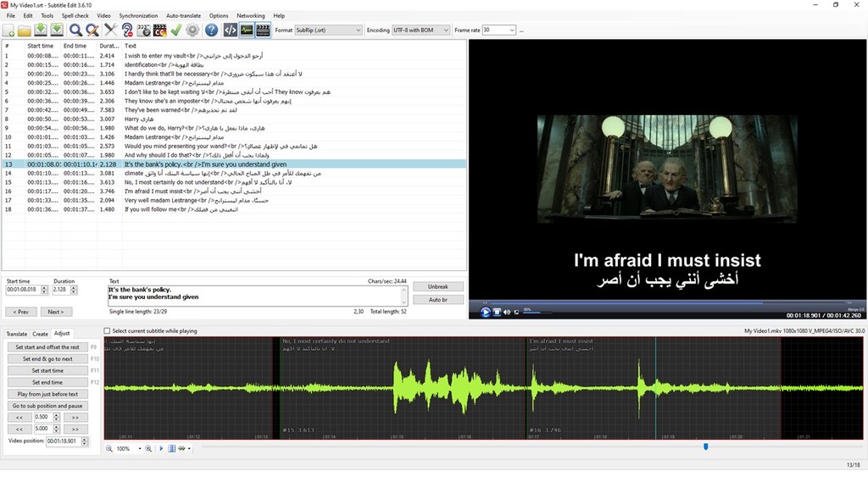Click the Duration stepper arrows
Screen dimensions: 868x488
(x=74, y=290)
